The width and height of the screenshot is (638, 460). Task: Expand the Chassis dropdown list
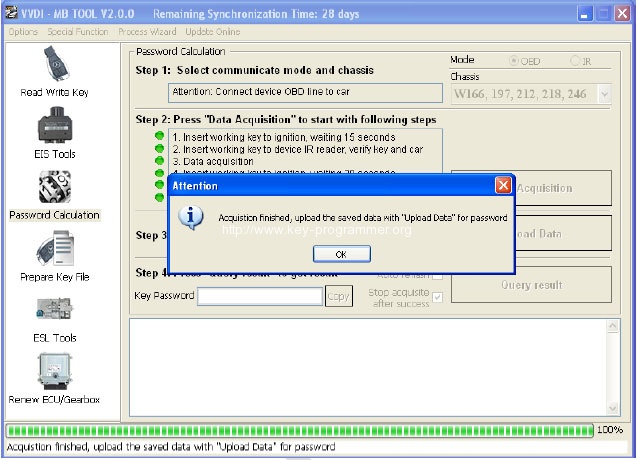point(604,94)
